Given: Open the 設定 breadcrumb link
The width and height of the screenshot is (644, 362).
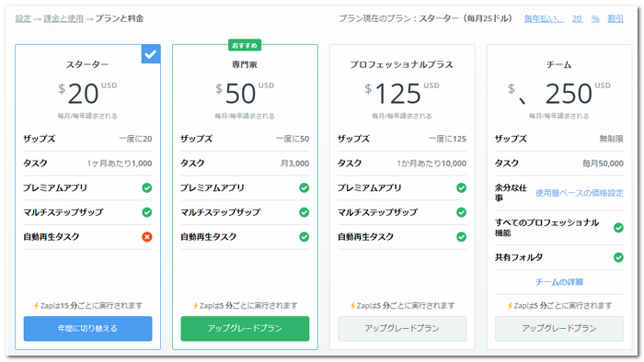Looking at the screenshot, I should [23, 18].
